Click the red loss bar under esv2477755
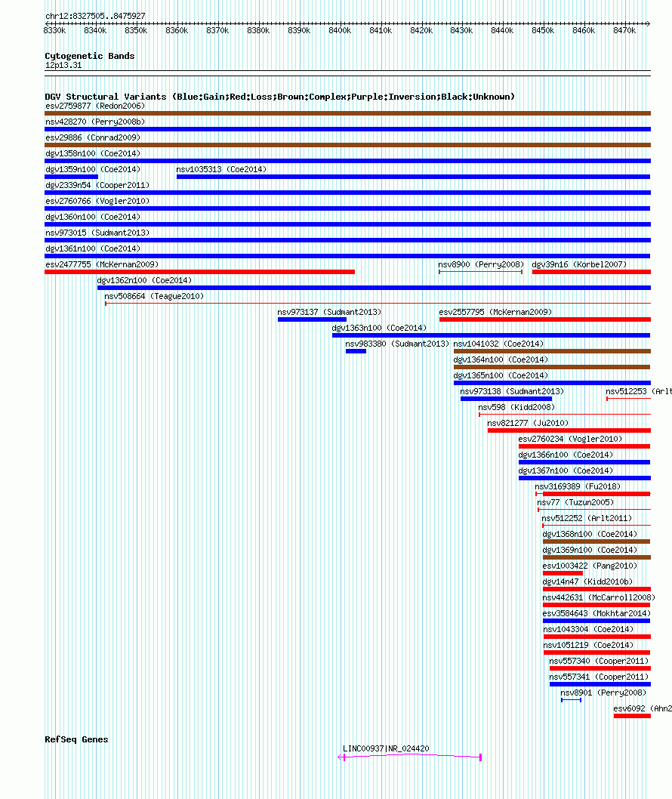The height and width of the screenshot is (799, 672). 200,272
